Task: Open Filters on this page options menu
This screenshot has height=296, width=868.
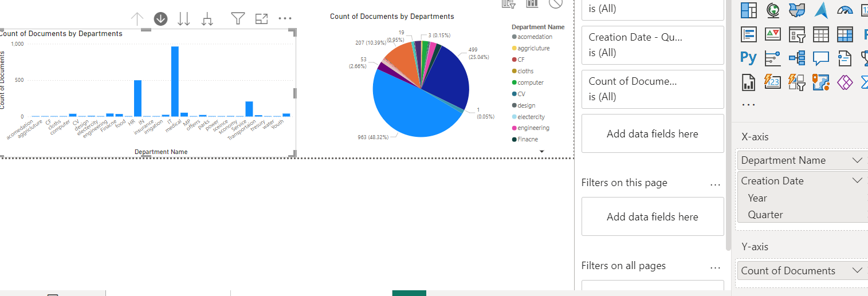Action: [x=715, y=184]
